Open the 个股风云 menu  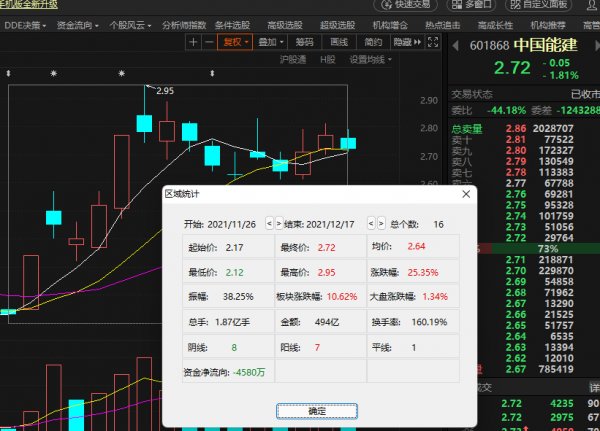[x=130, y=25]
